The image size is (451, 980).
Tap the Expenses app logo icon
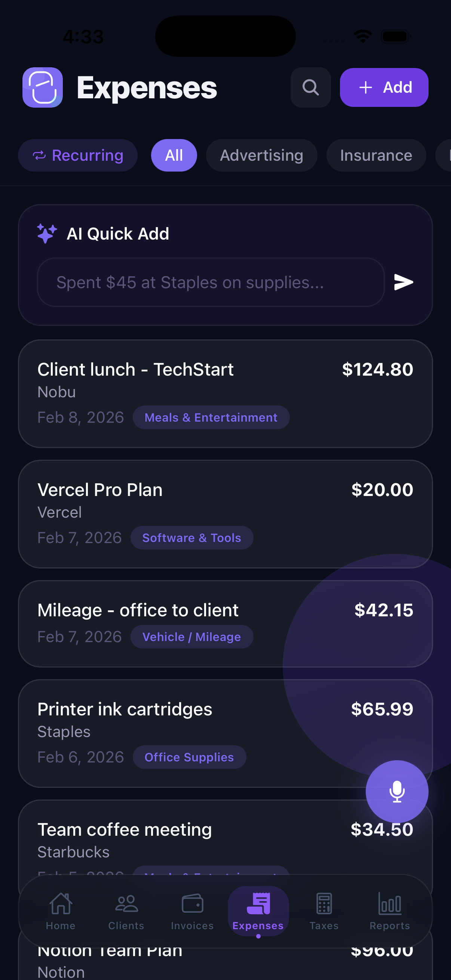42,87
